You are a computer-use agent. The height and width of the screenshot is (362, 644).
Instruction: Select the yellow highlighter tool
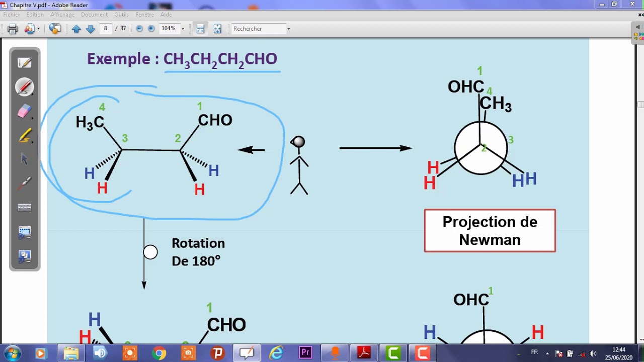tap(24, 135)
